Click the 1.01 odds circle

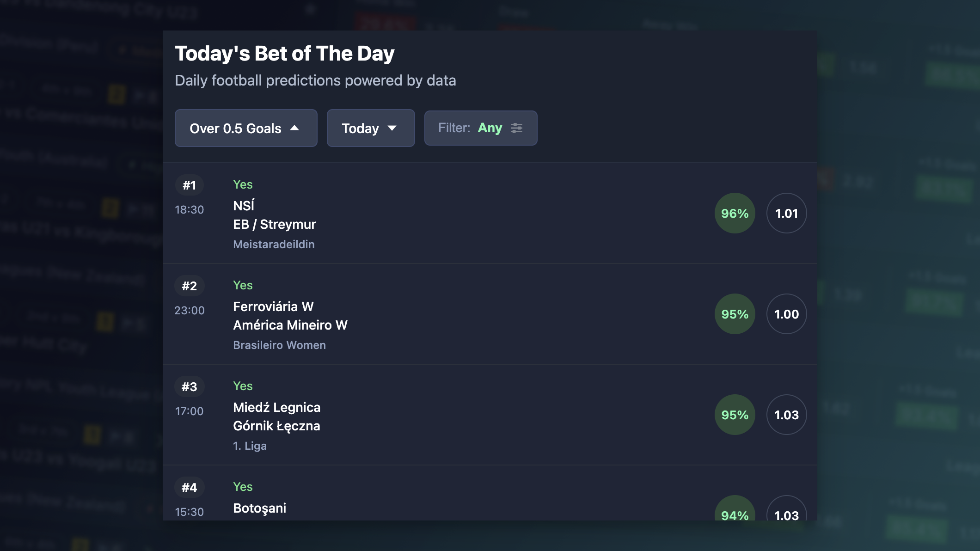coord(786,213)
